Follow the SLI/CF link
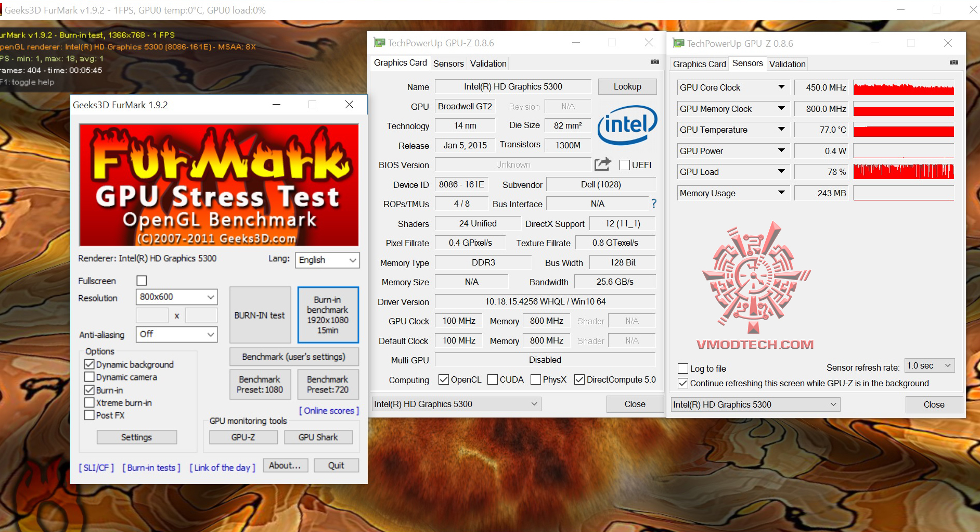This screenshot has height=532, width=980. 96,467
